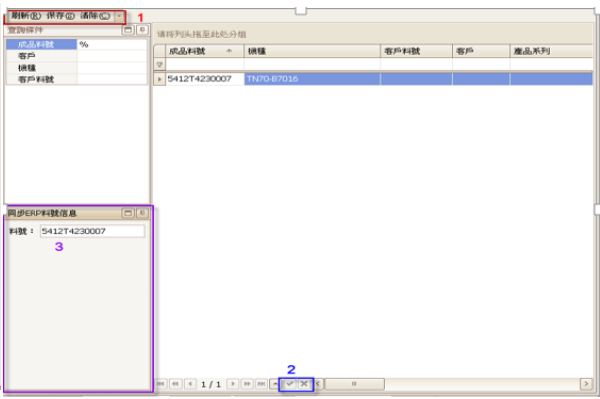This screenshot has height=399, width=600.
Task: Sort by the 成品料號 column header
Action: [x=204, y=51]
